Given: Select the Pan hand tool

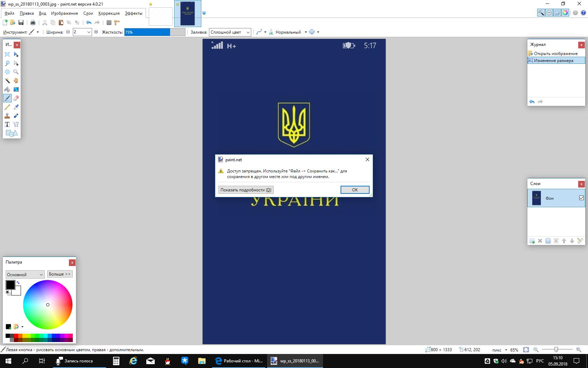Looking at the screenshot, I should point(16,81).
